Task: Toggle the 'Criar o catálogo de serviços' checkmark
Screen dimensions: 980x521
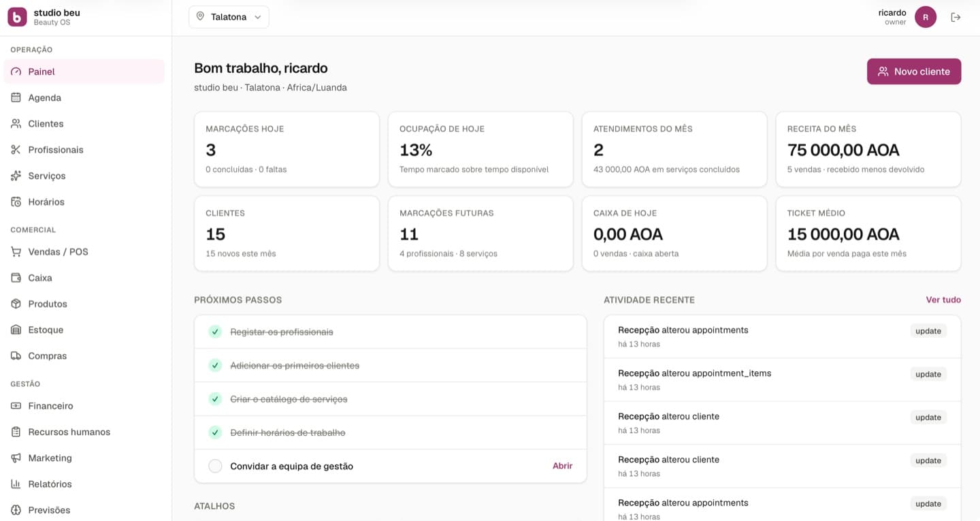Action: click(x=215, y=398)
